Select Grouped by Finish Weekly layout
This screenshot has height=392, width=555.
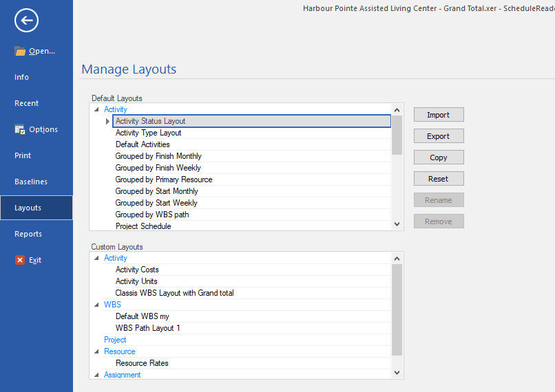[251, 168]
